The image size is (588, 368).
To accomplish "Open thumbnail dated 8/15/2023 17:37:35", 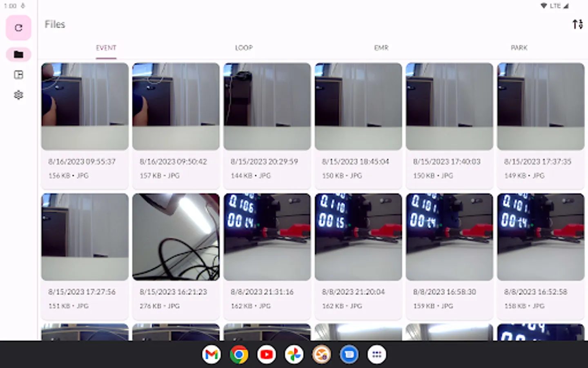I will click(x=541, y=106).
